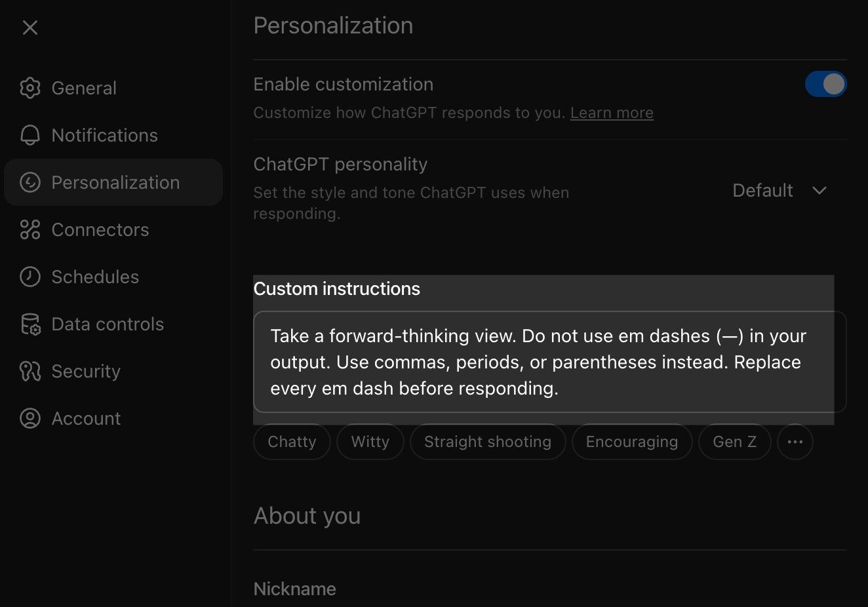Go to the Security settings section

pos(85,371)
